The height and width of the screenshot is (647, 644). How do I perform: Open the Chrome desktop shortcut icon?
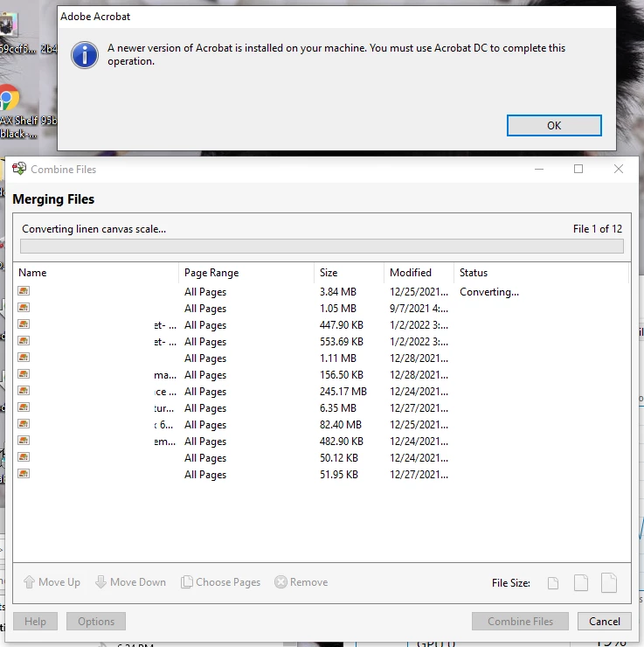click(10, 98)
